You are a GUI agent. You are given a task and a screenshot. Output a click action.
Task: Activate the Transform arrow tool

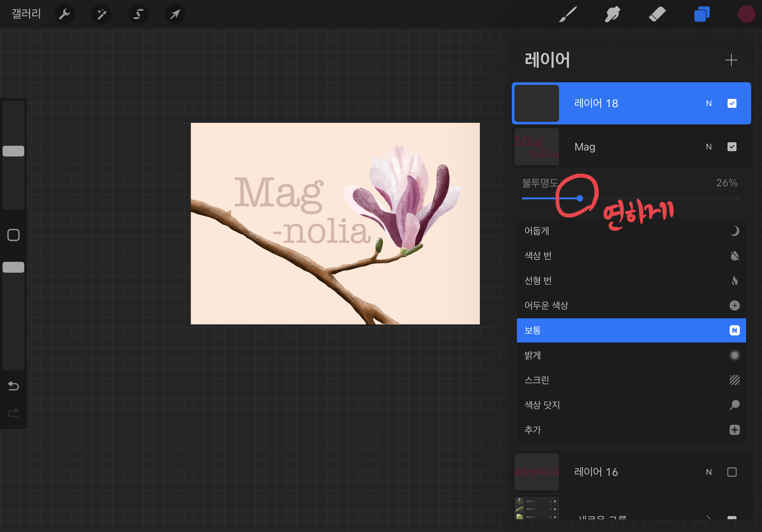pyautogui.click(x=175, y=14)
